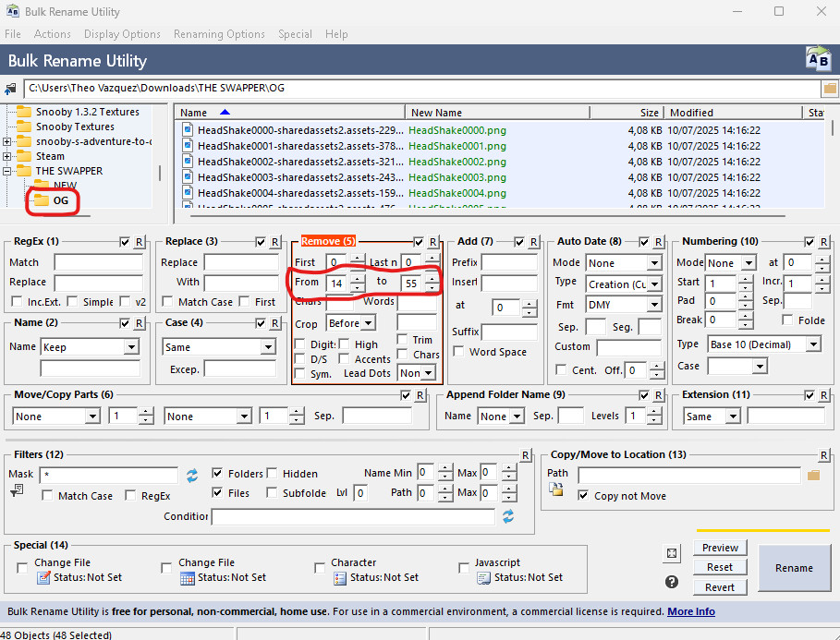The width and height of the screenshot is (840, 640).
Task: Click the folder-up icon beside the path bar
Action: coord(11,89)
